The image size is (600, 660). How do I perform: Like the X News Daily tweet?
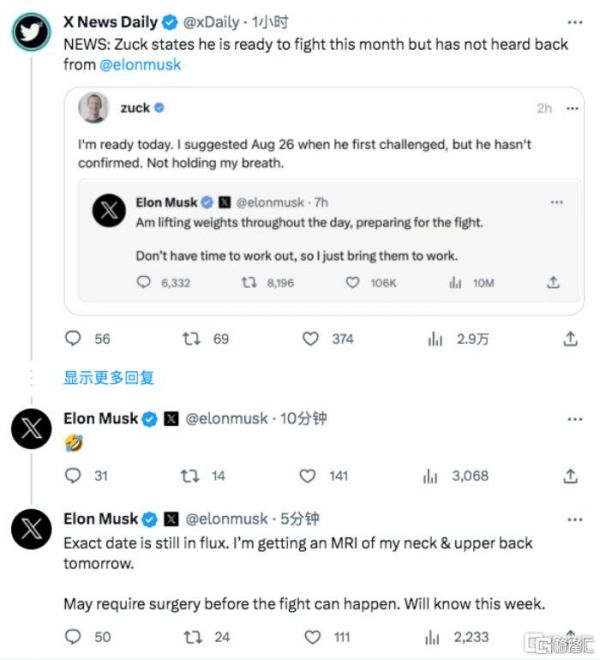coord(311,339)
